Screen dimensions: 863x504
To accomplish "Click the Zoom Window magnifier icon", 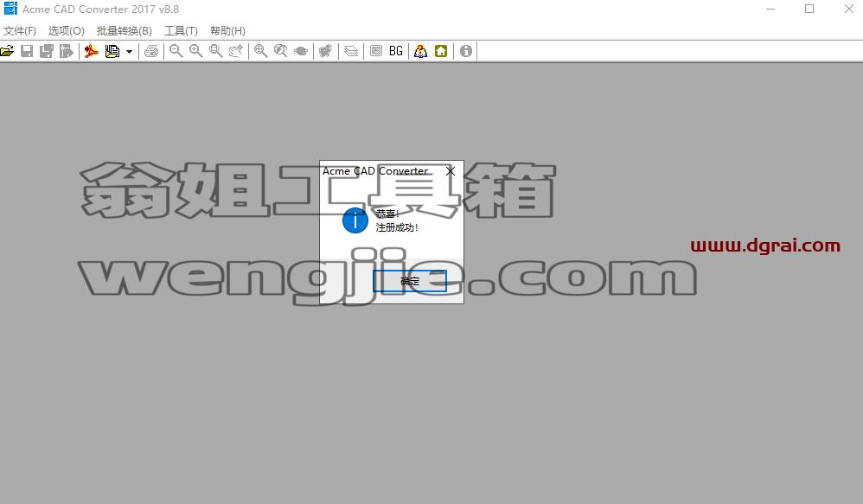I will [x=216, y=51].
